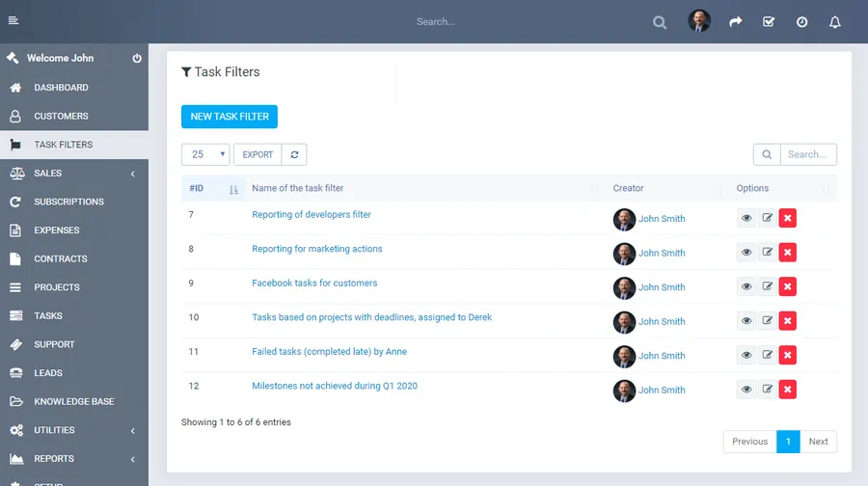Expand the Sales sidebar submenu chevron

(x=133, y=174)
